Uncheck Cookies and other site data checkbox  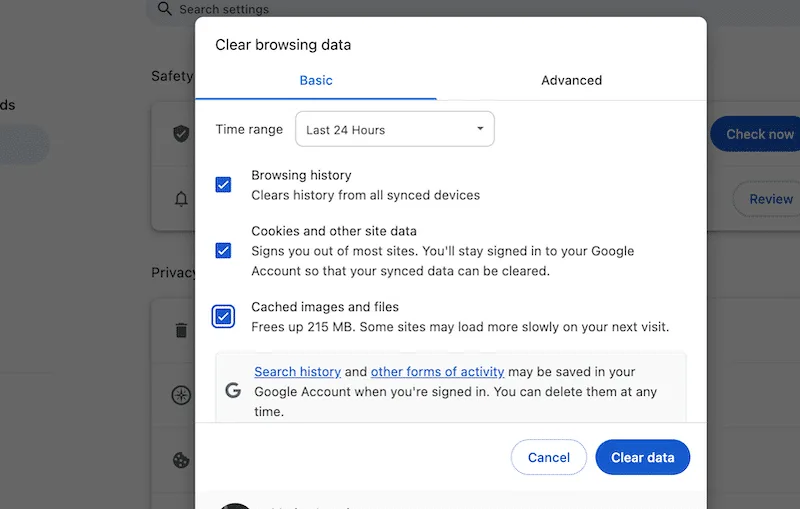(223, 250)
